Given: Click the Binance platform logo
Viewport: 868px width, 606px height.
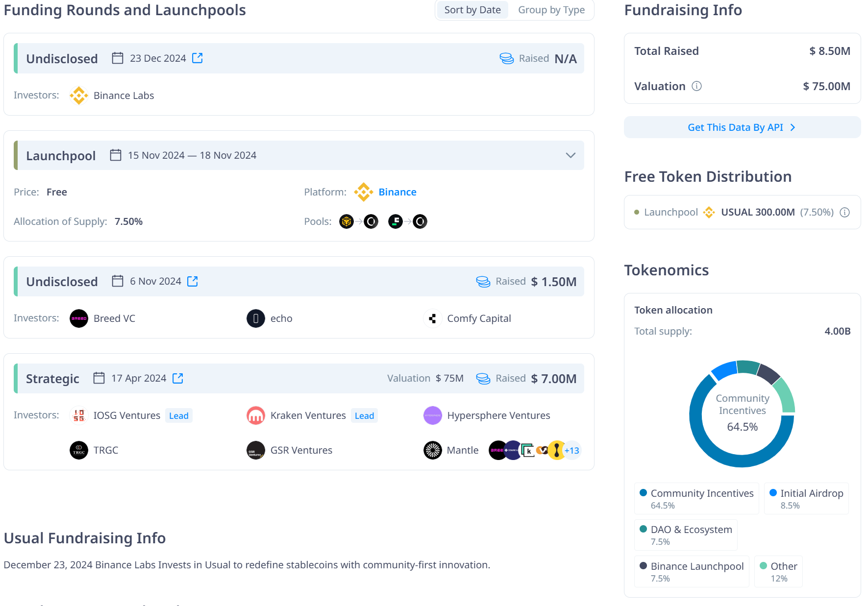Looking at the screenshot, I should point(364,192).
